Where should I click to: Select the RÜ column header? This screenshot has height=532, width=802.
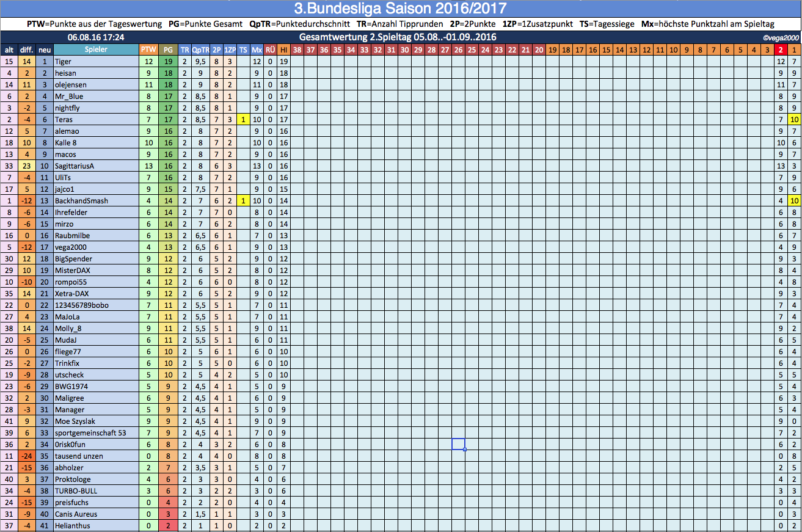click(271, 49)
